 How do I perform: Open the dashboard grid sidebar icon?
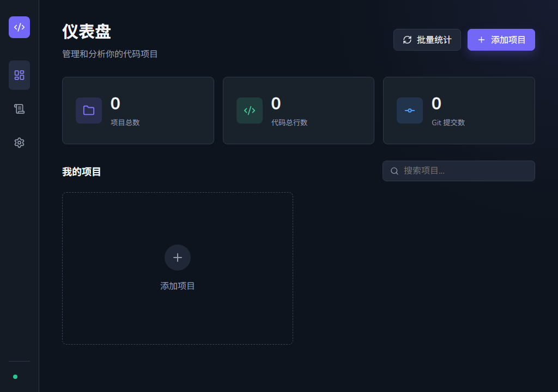19,75
